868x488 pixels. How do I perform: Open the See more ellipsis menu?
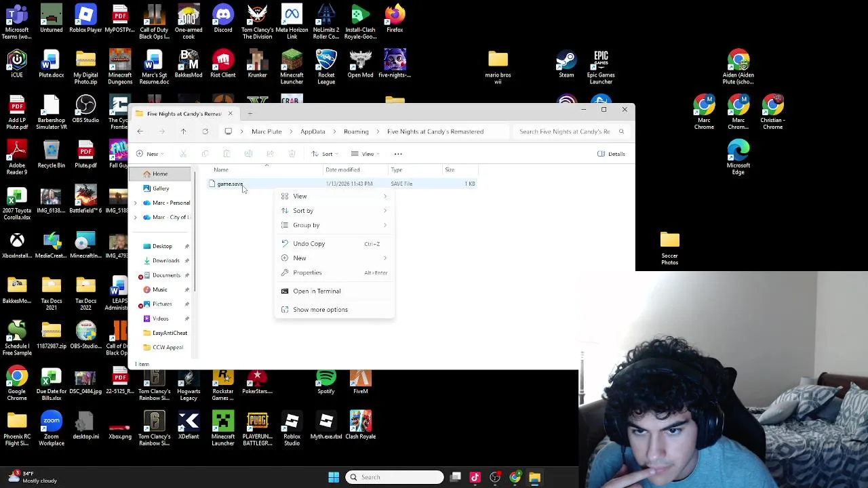(x=398, y=154)
